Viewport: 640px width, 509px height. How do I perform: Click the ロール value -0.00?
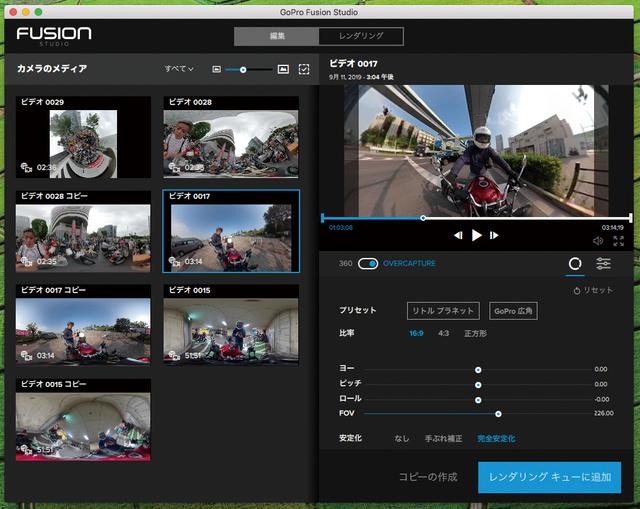pyautogui.click(x=602, y=399)
